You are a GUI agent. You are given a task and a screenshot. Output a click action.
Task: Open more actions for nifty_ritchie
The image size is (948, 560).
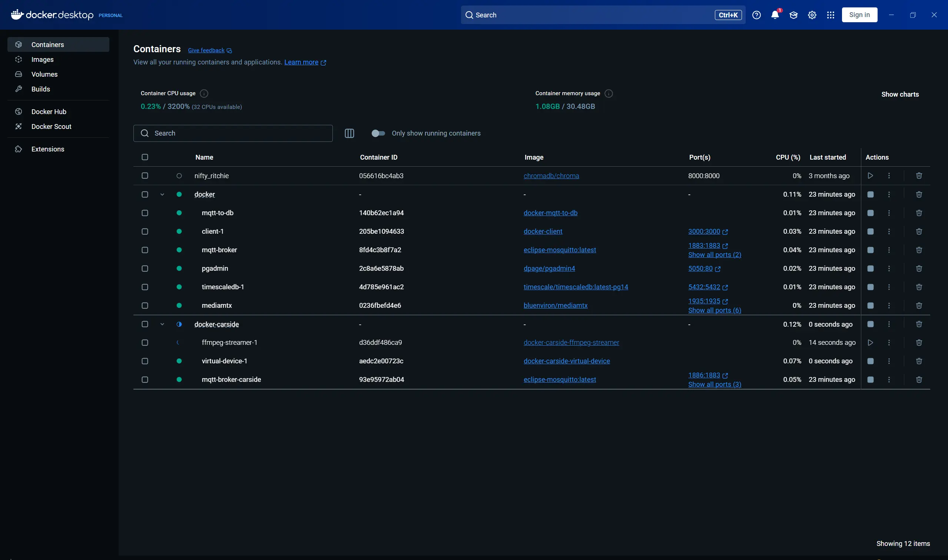(889, 176)
